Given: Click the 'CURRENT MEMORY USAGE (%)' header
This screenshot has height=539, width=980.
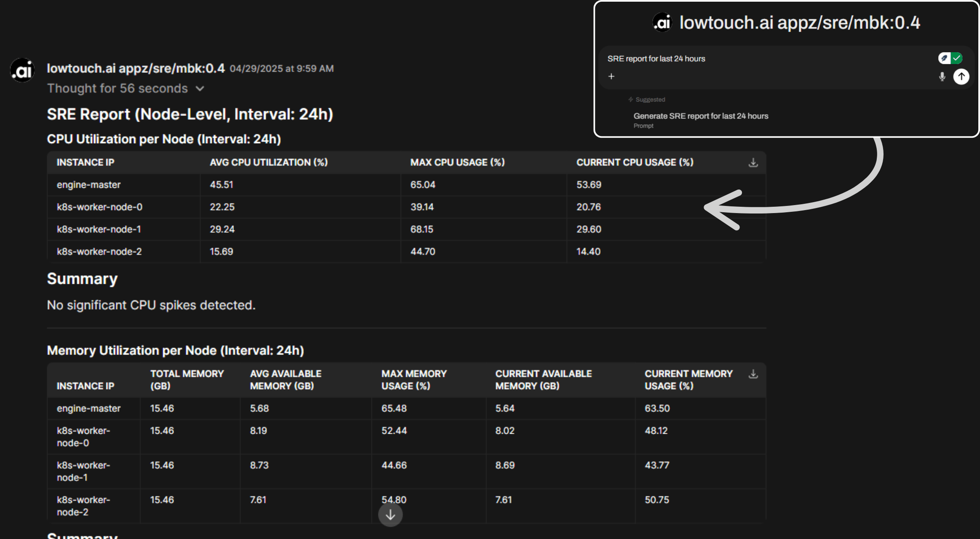Looking at the screenshot, I should click(688, 380).
